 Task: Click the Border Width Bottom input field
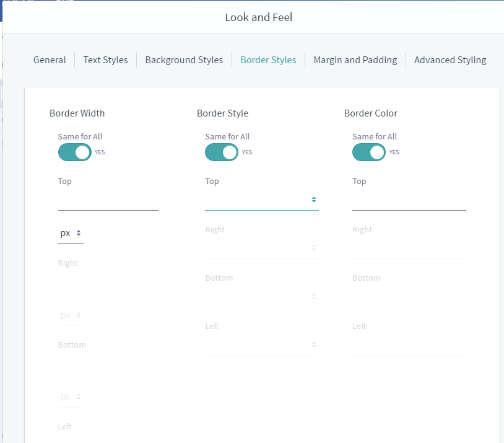click(108, 363)
